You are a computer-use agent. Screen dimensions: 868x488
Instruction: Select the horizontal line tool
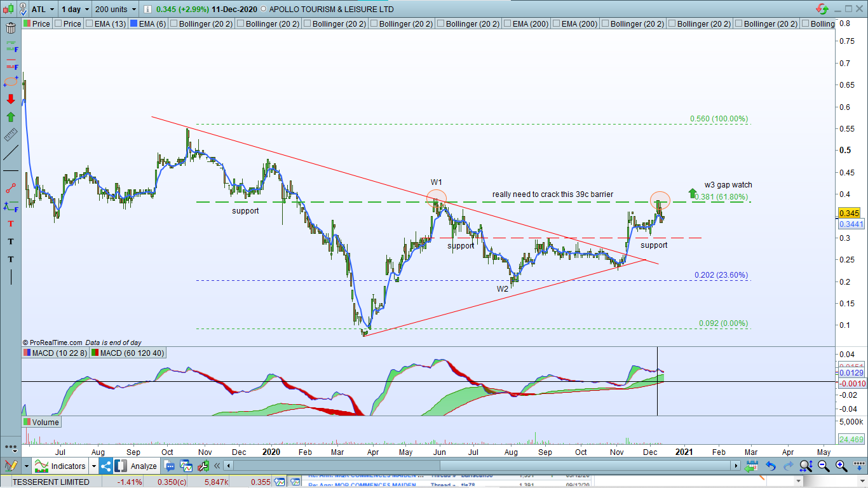point(11,171)
